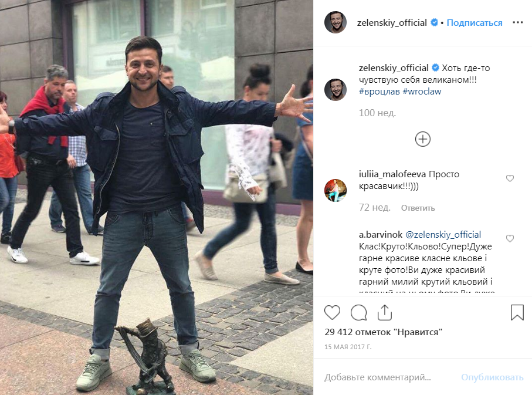Focus the Добавьте комментарий input field
This screenshot has height=395, width=532.
tap(387, 377)
